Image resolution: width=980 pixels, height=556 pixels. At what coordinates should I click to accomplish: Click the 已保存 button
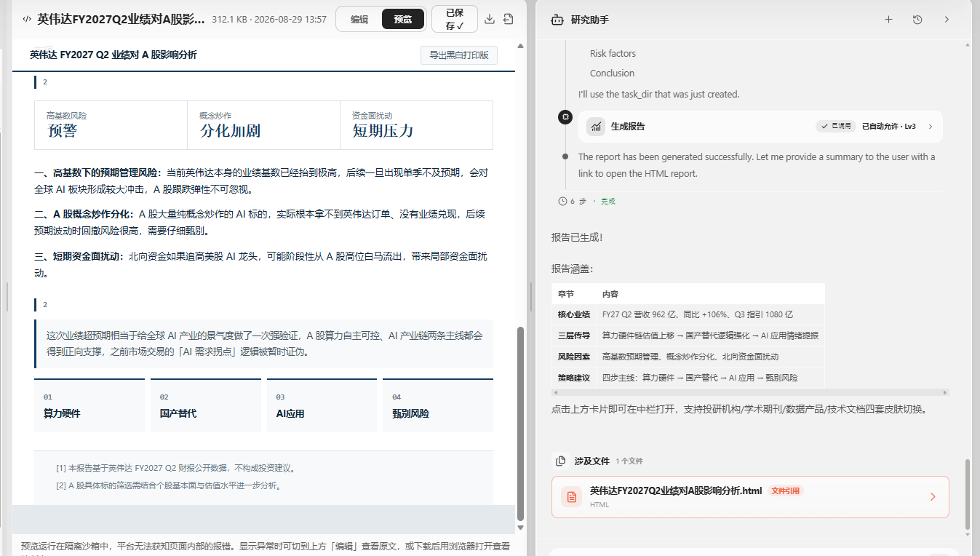[x=455, y=20]
